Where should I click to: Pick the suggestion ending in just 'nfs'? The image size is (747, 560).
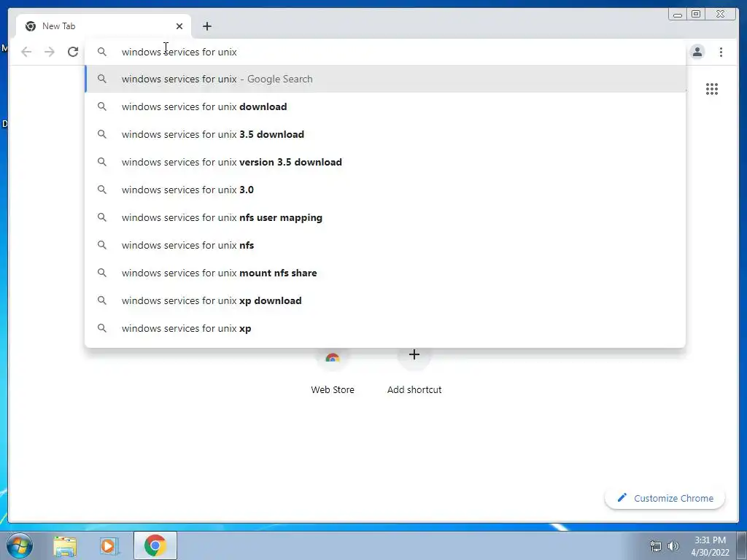pos(385,245)
